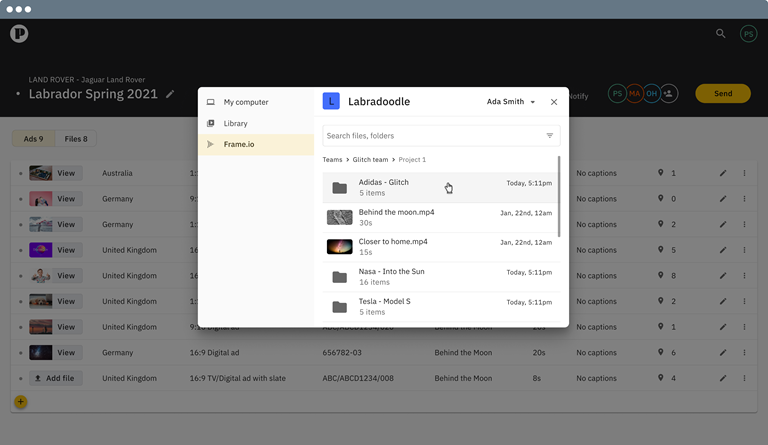Click location pin in row with 8
The width and height of the screenshot is (768, 445).
click(661, 276)
